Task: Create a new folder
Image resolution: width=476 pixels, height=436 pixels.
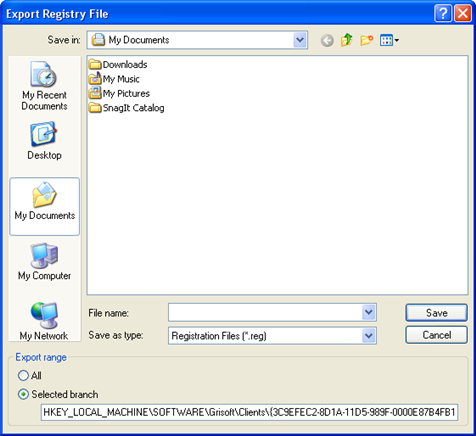Action: coord(366,40)
